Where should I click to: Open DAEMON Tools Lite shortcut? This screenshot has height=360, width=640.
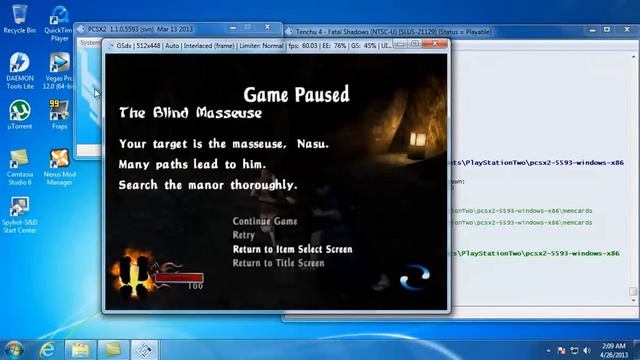[x=20, y=71]
